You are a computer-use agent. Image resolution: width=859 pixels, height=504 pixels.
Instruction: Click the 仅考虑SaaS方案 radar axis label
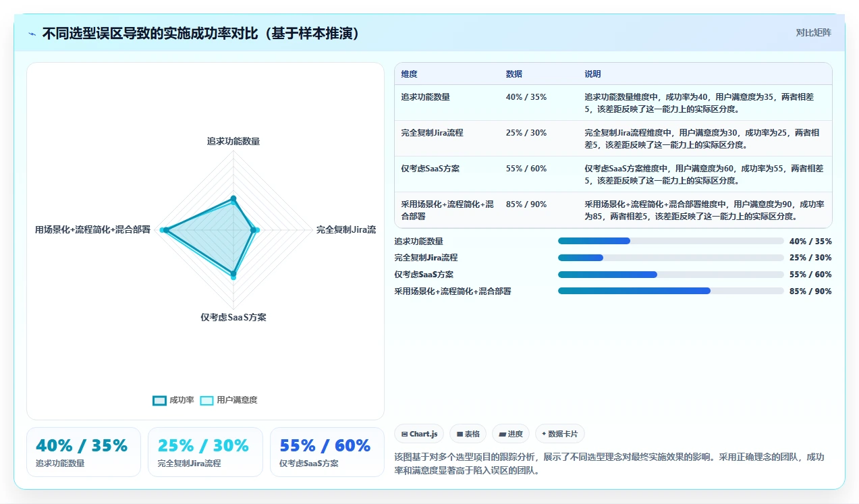pyautogui.click(x=233, y=318)
